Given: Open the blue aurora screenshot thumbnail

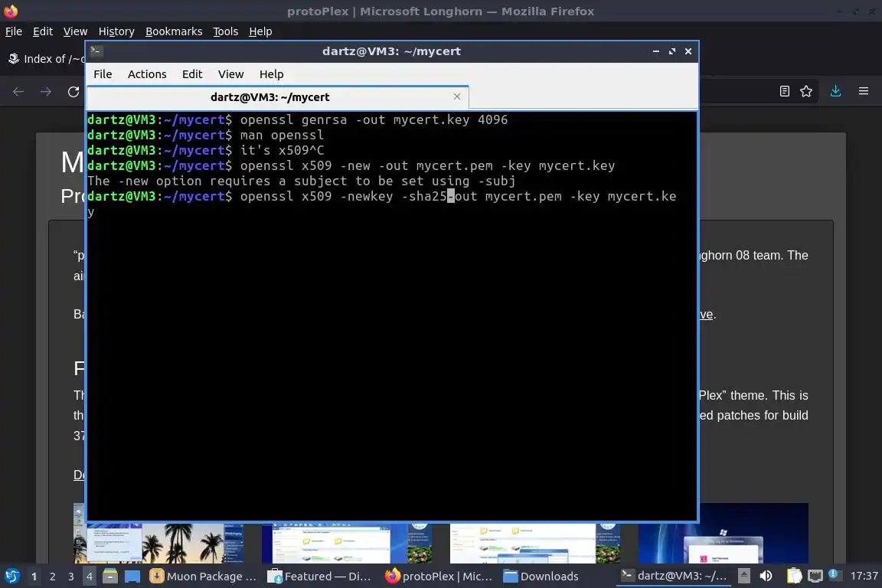Looking at the screenshot, I should coord(724,533).
